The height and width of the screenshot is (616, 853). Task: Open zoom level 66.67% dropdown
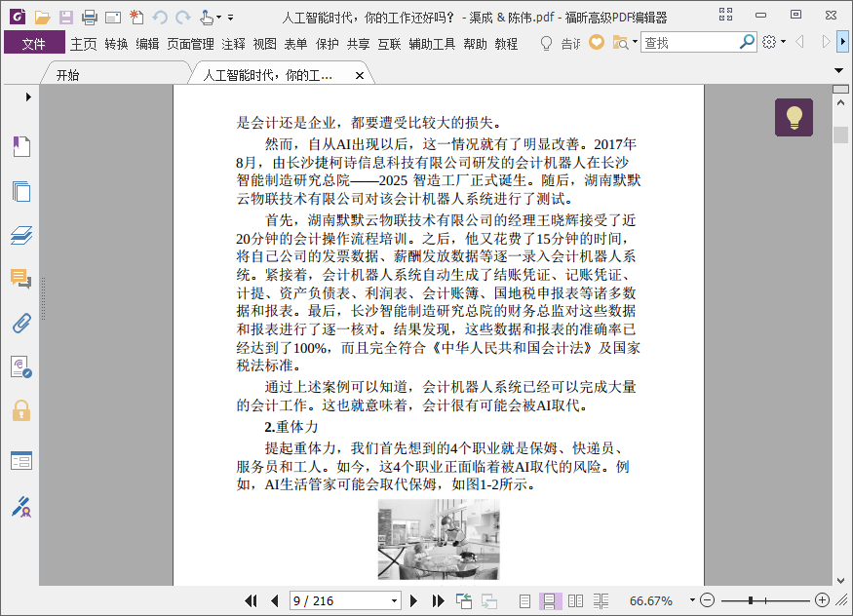click(x=692, y=600)
